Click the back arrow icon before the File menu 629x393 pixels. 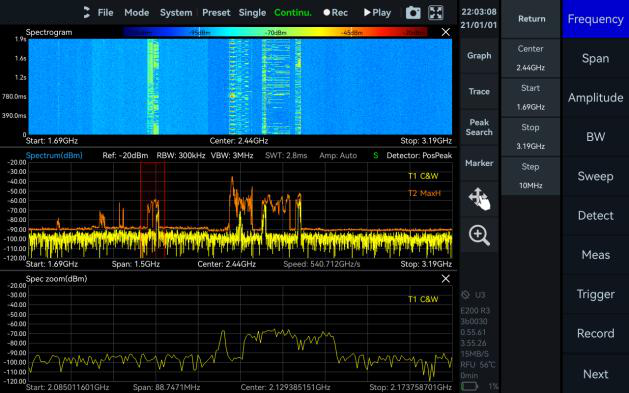[x=86, y=12]
